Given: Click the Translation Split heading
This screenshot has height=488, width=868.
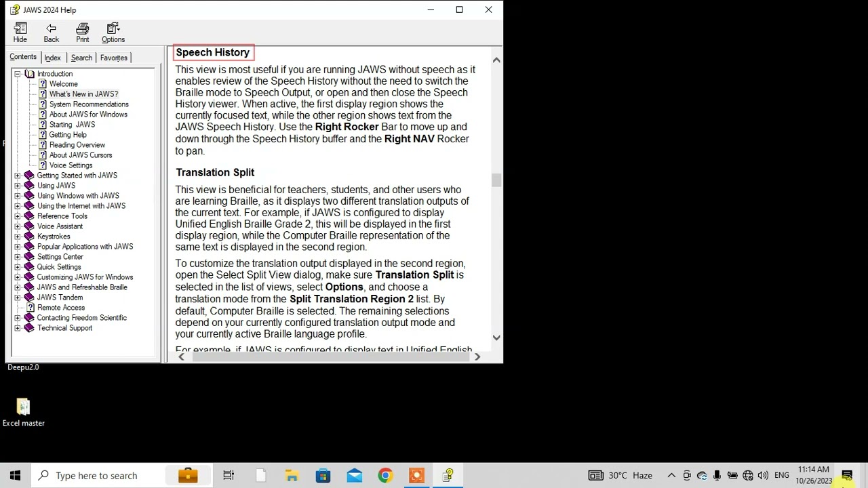Looking at the screenshot, I should [x=215, y=172].
